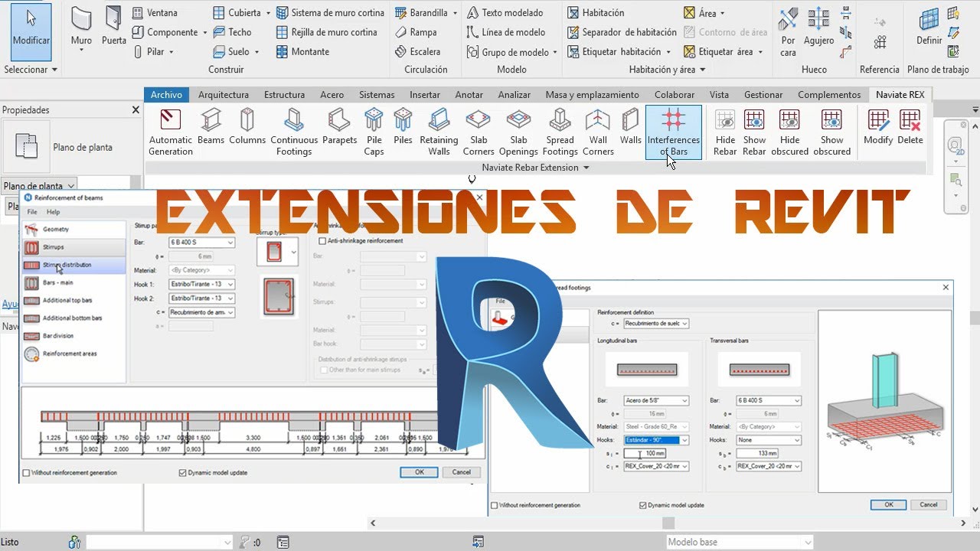Image resolution: width=980 pixels, height=551 pixels.
Task: Open Continuous Footings reinforcement
Action: [x=294, y=132]
